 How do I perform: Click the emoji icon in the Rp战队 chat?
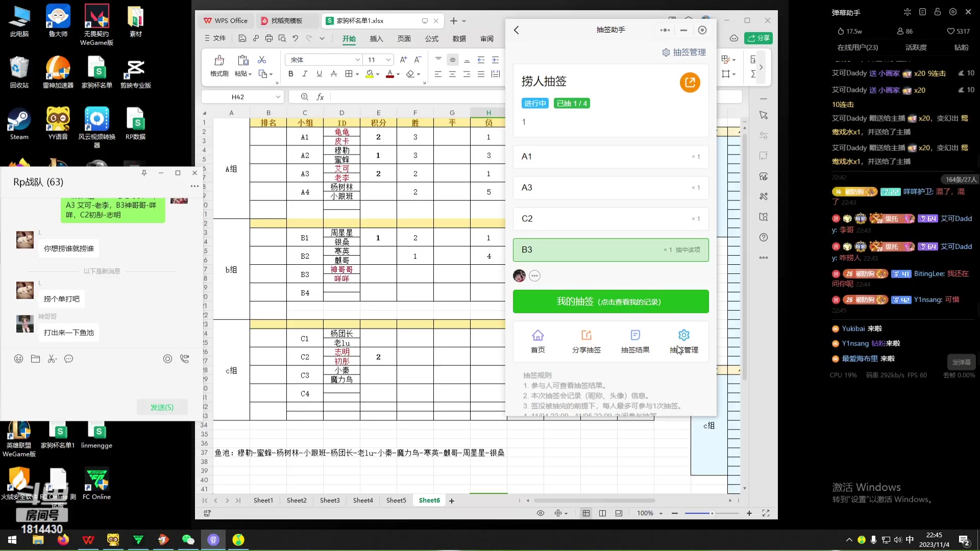pos(19,359)
